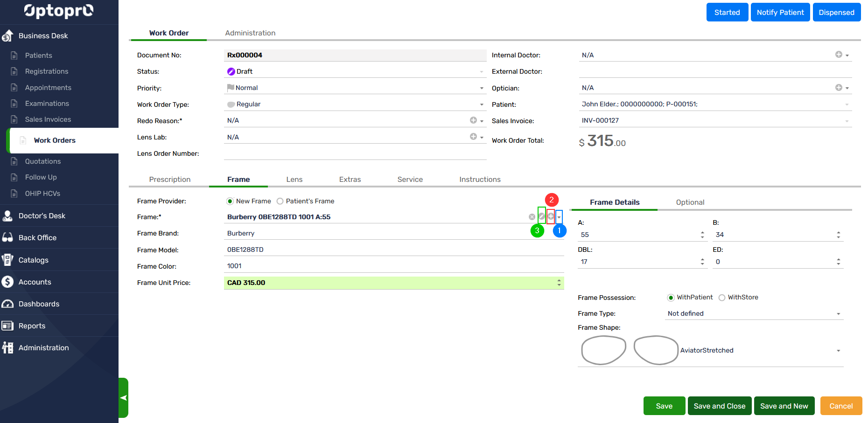Click the edit pencil icon for Frame
Viewport: 868px width, 423px height.
541,216
